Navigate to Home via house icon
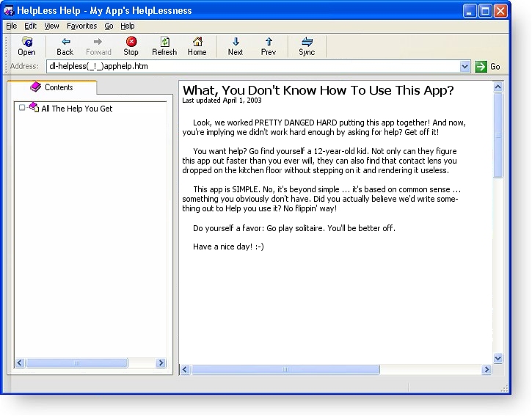The height and width of the screenshot is (416, 532). point(197,43)
